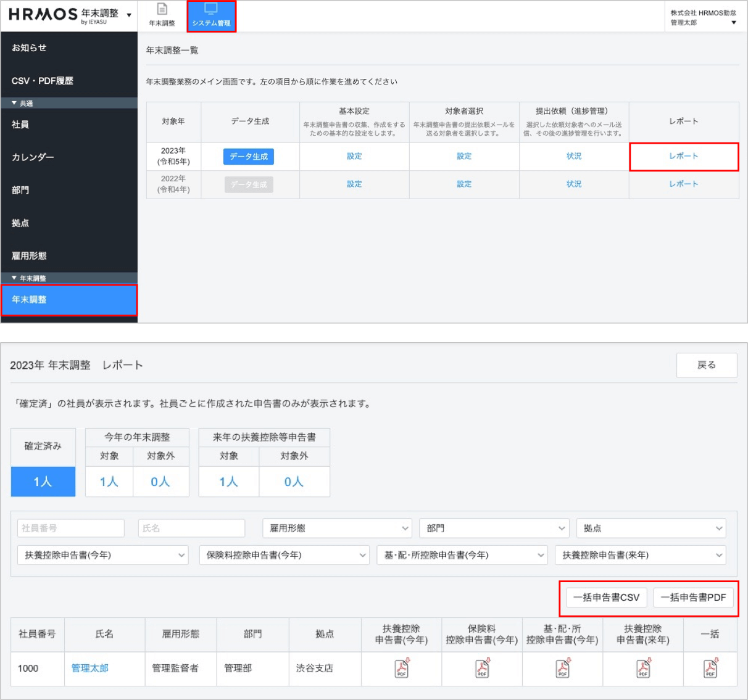This screenshot has height=700, width=748.
Task: Select 年末調整 in the sidebar
Action: (69, 300)
